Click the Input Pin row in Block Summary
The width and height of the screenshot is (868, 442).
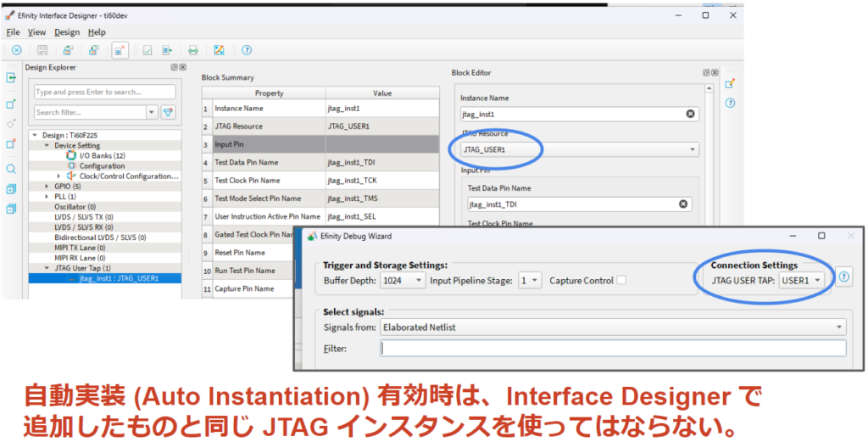click(320, 144)
